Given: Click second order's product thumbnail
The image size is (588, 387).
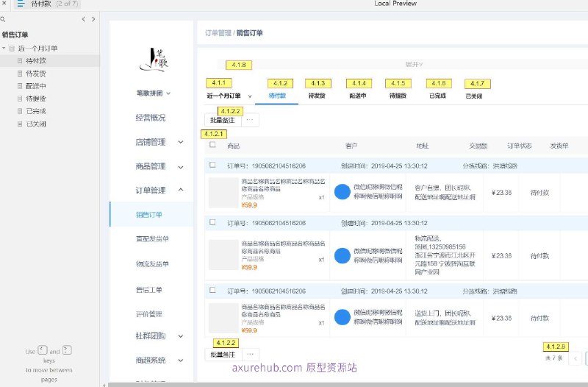Looking at the screenshot, I should [223, 255].
